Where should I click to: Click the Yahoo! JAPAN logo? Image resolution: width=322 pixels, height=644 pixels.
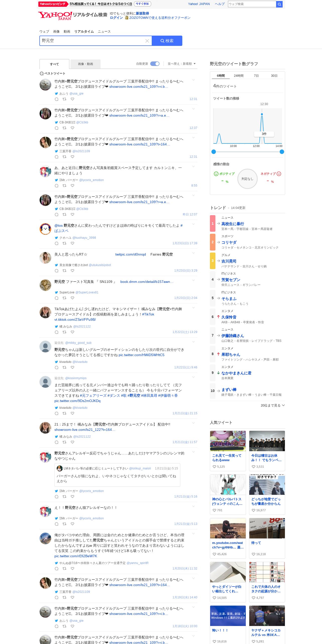point(55,16)
